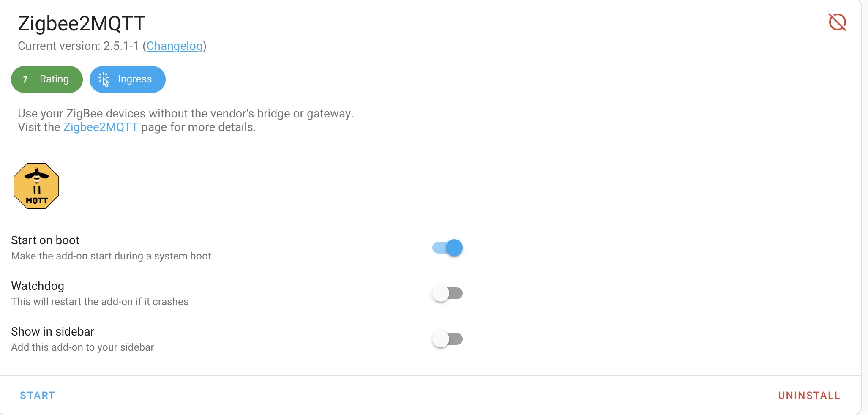Click the ZigBee devices description sentence

186,114
